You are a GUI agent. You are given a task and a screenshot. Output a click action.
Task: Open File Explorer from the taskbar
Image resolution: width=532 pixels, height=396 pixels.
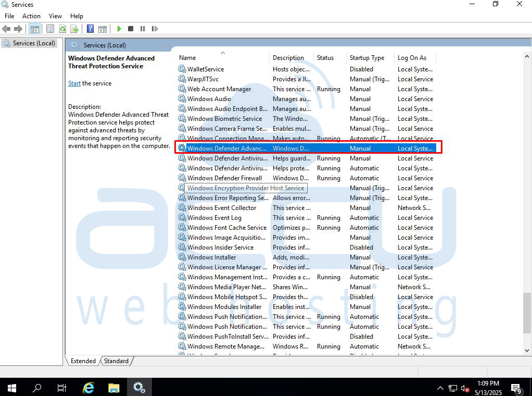click(x=113, y=388)
